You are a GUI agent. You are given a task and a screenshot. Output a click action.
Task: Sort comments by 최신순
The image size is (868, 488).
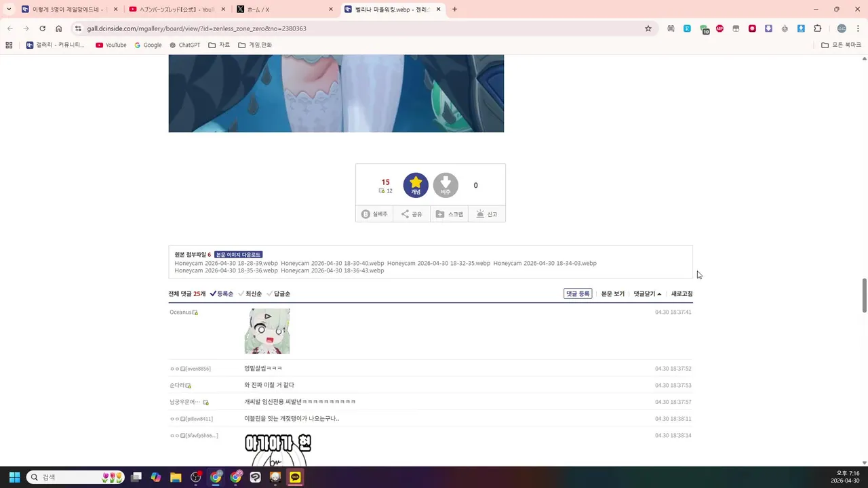pyautogui.click(x=250, y=294)
